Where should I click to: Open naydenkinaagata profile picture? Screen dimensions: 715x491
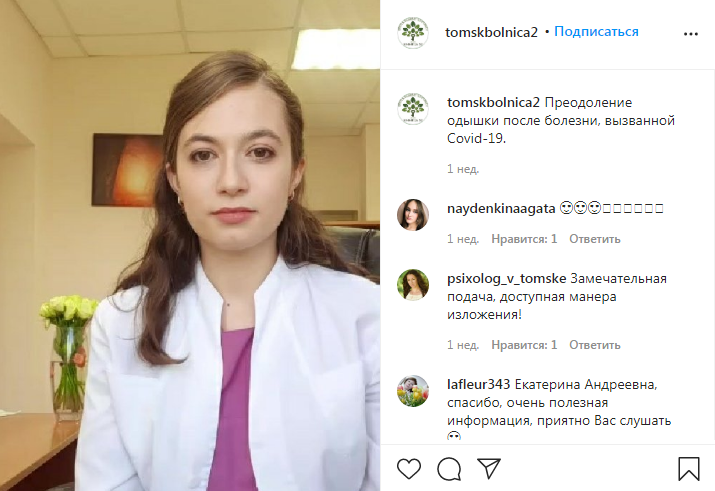[413, 215]
